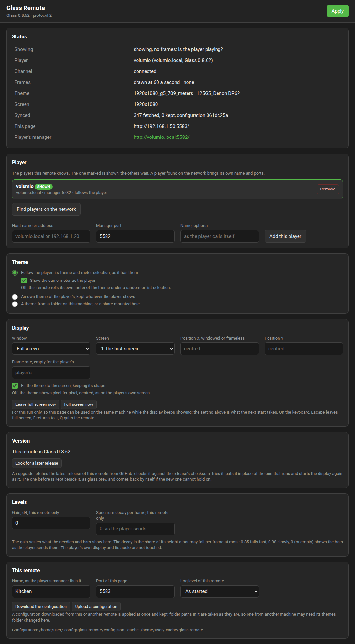Image resolution: width=355 pixels, height=644 pixels.
Task: Click the Position Y field
Action: 304,349
